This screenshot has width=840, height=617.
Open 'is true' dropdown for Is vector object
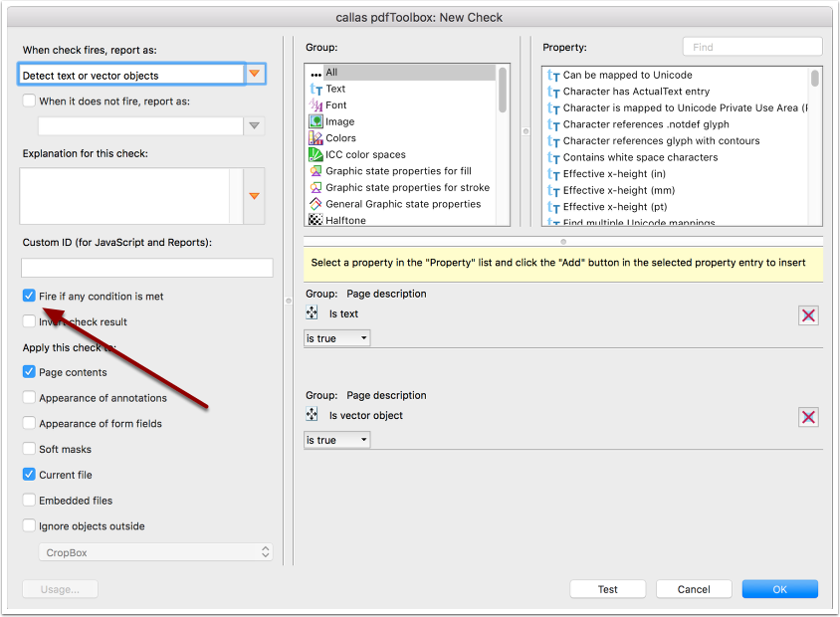337,440
